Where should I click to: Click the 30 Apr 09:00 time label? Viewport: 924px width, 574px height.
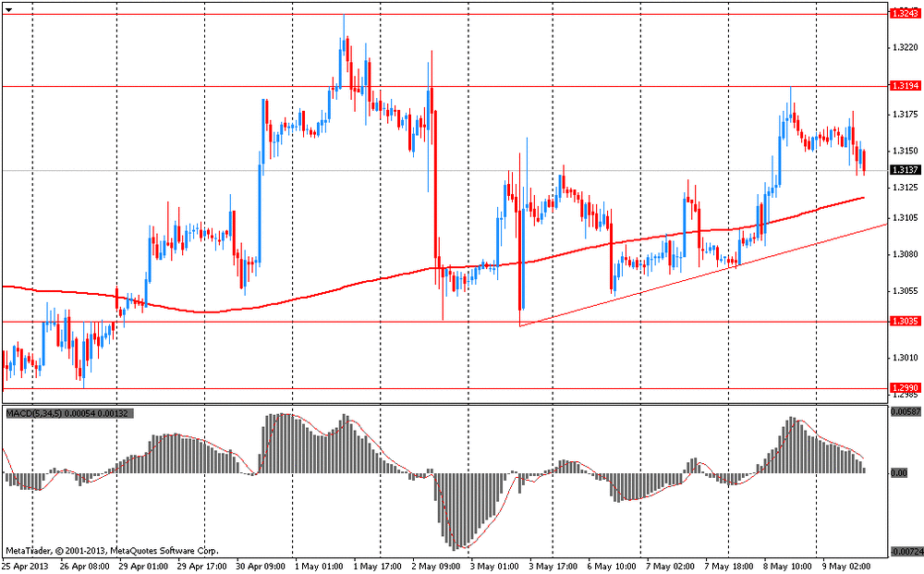(x=261, y=567)
